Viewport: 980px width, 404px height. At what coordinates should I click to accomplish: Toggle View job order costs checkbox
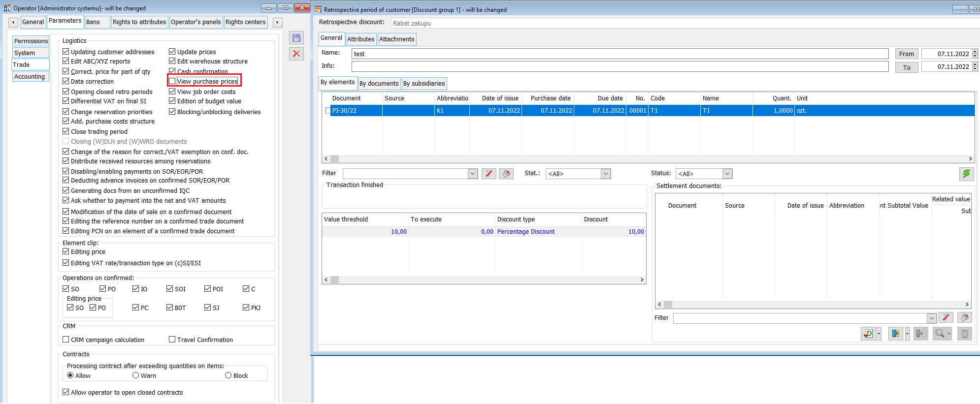[172, 92]
